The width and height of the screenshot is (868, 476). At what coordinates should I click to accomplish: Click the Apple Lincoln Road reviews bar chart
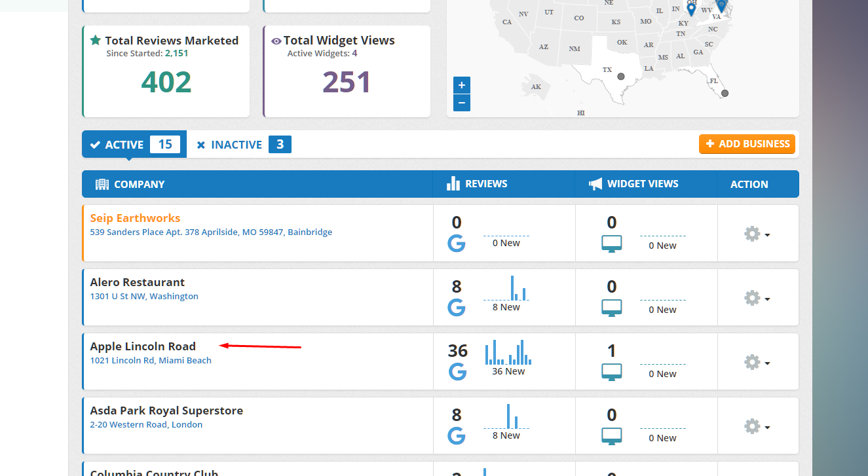click(x=508, y=353)
